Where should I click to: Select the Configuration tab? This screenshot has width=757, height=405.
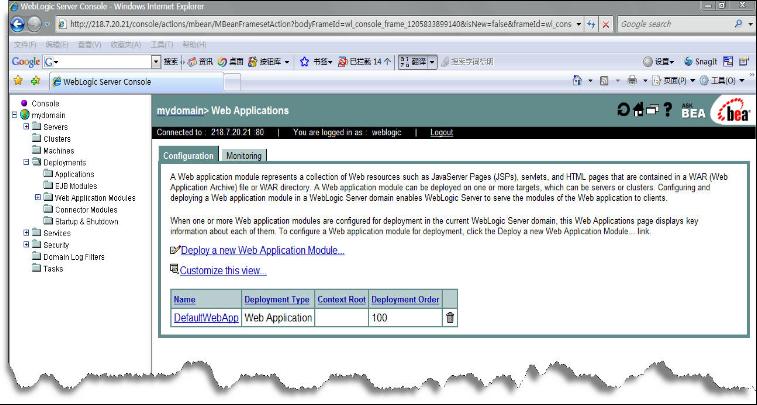188,155
